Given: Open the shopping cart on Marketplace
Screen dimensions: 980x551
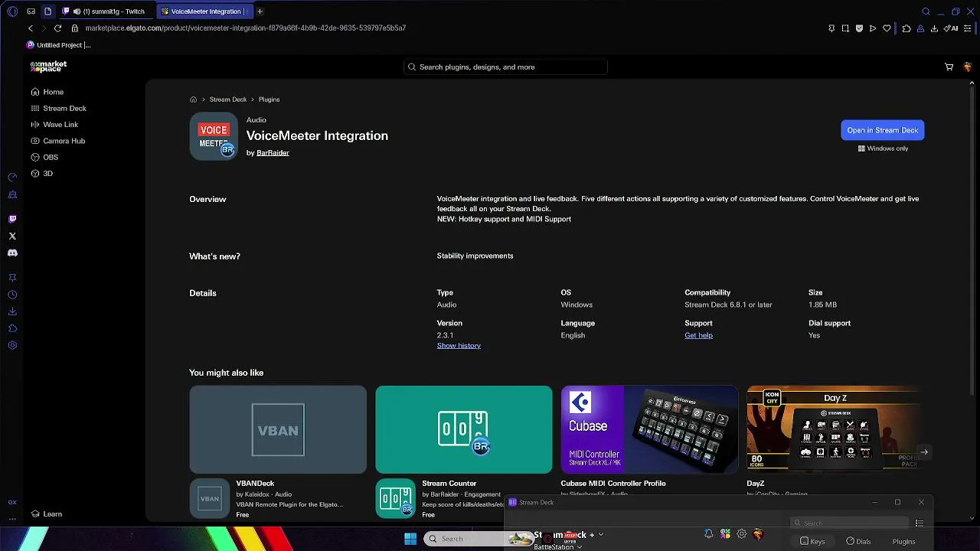Looking at the screenshot, I should (949, 67).
